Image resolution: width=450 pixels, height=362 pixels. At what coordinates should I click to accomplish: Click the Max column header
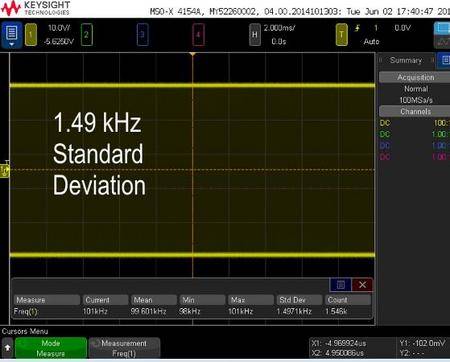pos(251,300)
